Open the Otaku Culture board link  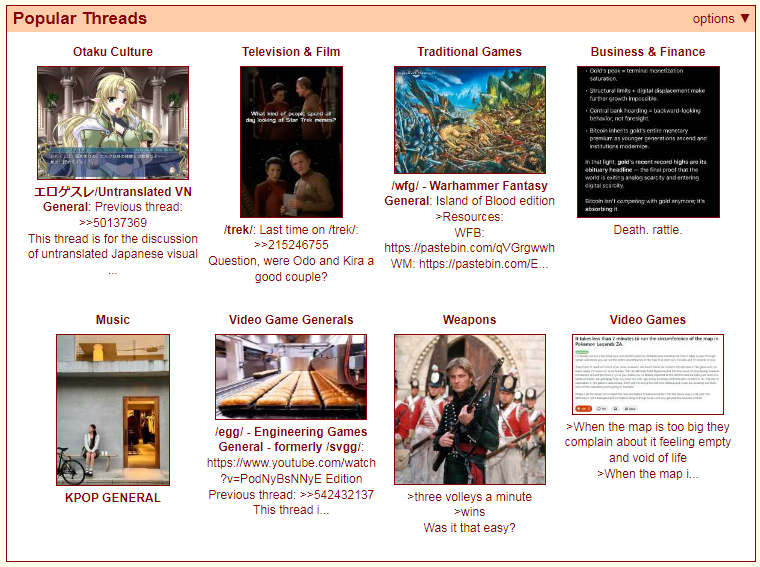[x=113, y=52]
